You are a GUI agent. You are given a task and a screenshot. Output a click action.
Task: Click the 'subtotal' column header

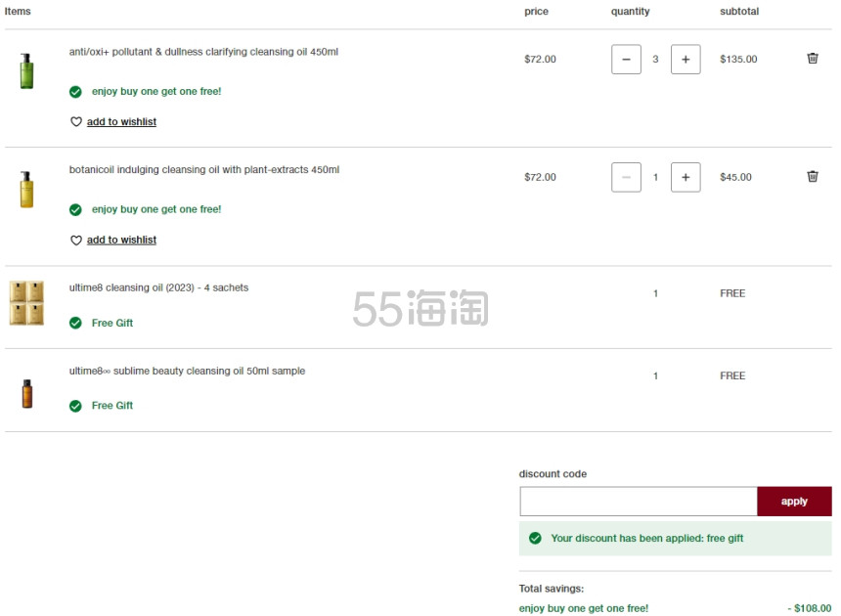point(739,12)
